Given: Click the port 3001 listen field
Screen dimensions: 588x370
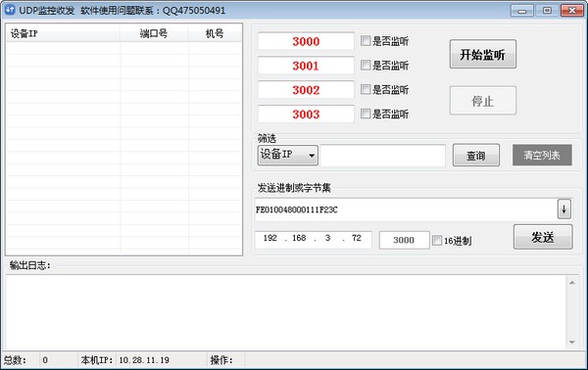Looking at the screenshot, I should coord(306,66).
